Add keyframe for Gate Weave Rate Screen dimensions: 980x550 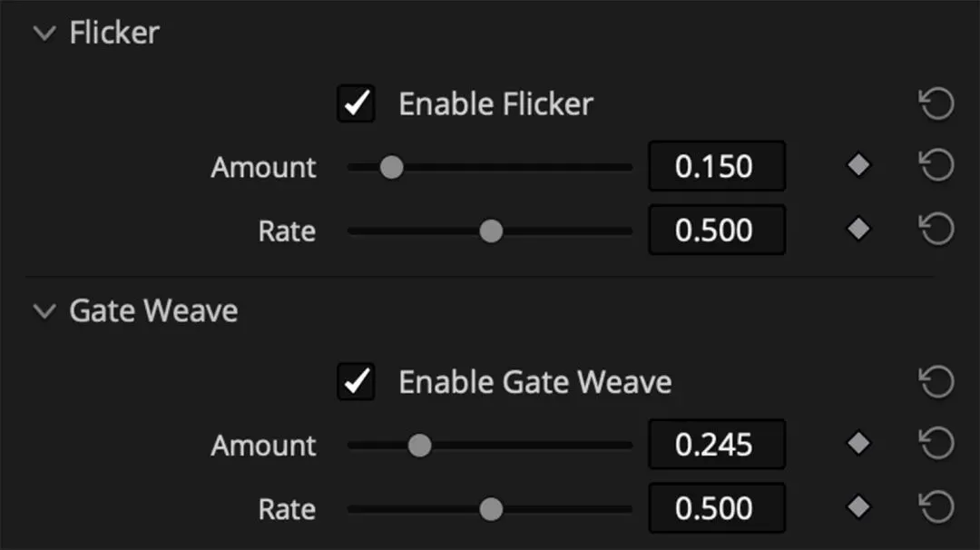click(858, 507)
